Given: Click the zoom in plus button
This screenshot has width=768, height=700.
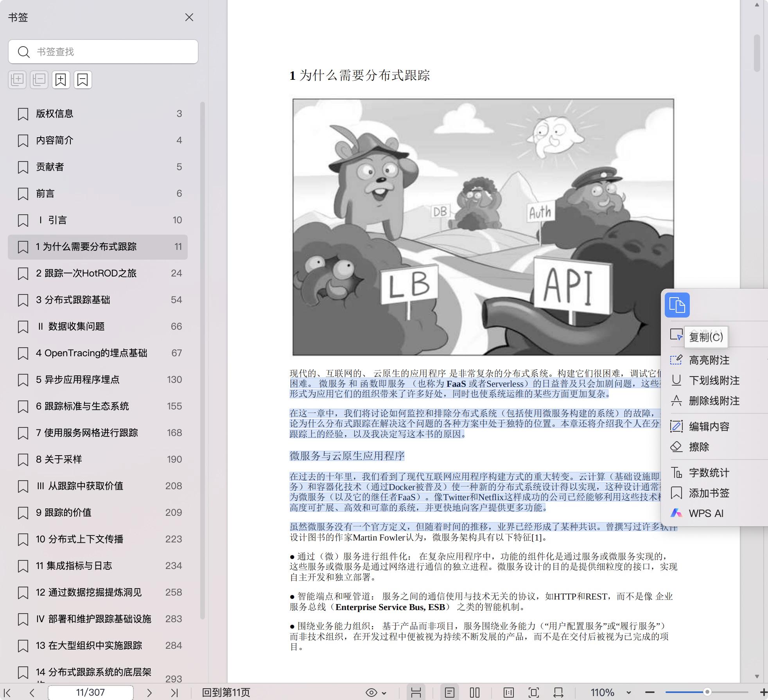Looking at the screenshot, I should [763, 693].
